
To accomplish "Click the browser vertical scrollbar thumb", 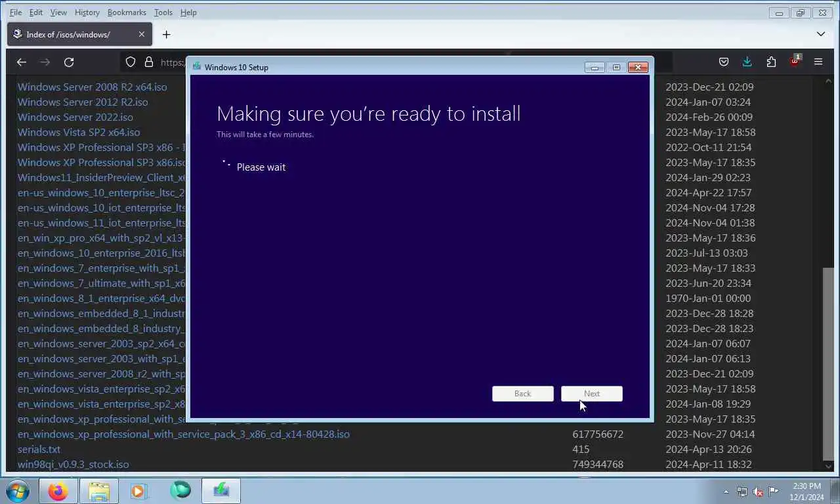I will (828, 364).
